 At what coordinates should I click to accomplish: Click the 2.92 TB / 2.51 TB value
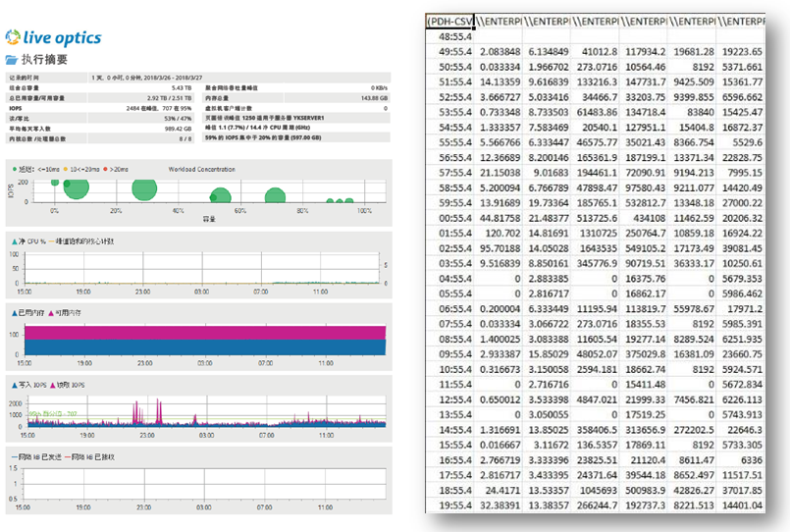[169, 98]
